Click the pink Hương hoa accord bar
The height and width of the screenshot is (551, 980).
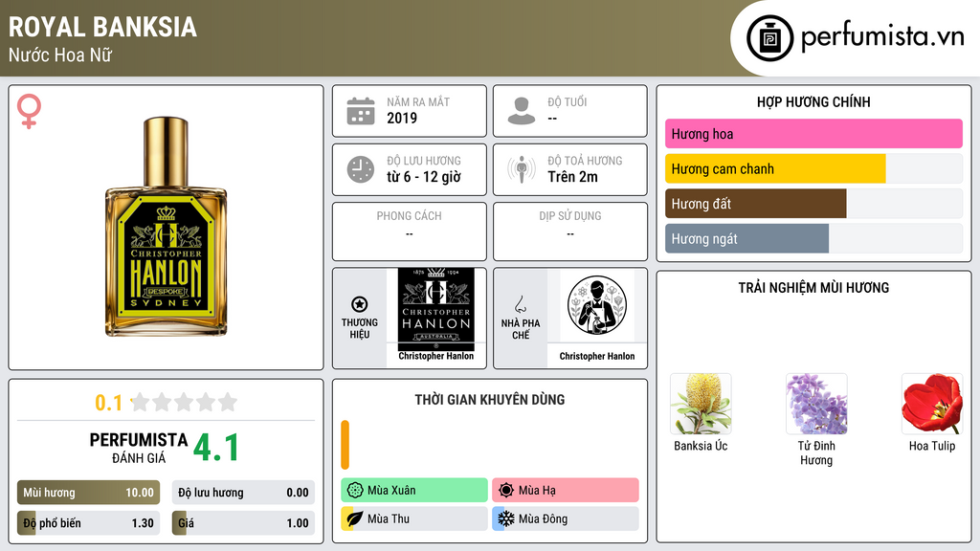pos(813,134)
